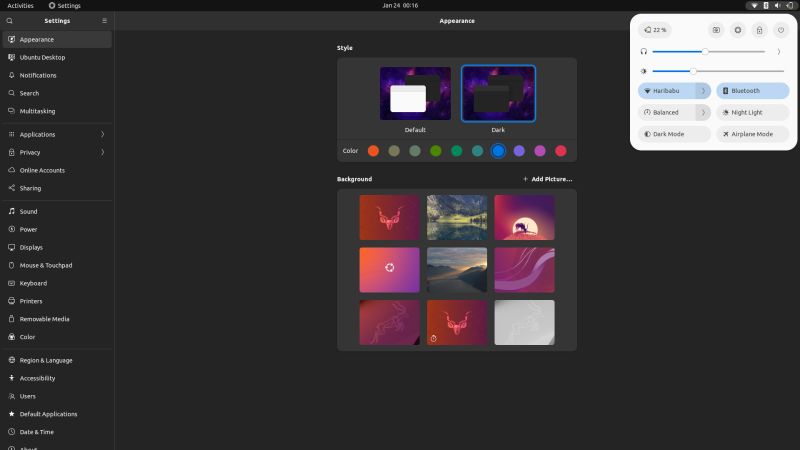Open Ubuntu Desktop settings
This screenshot has width=800, height=450.
(57, 57)
